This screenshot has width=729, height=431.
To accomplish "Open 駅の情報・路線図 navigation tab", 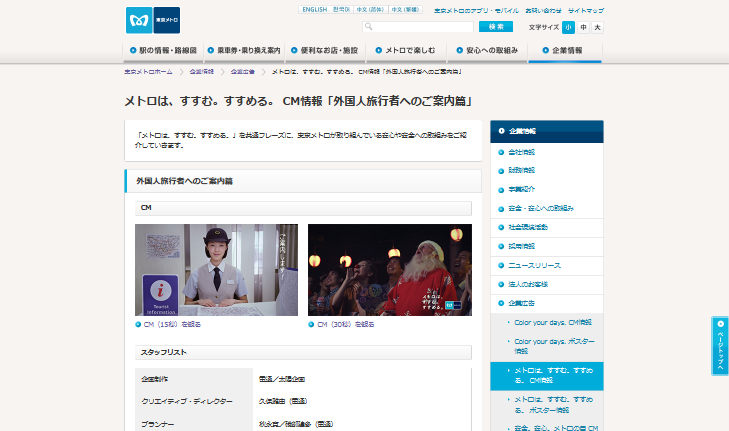I will click(x=163, y=51).
